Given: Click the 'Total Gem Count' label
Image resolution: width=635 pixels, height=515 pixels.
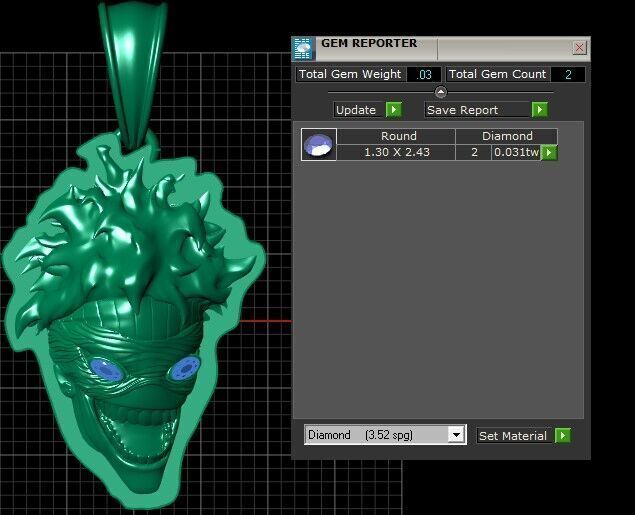Looking at the screenshot, I should click(498, 74).
